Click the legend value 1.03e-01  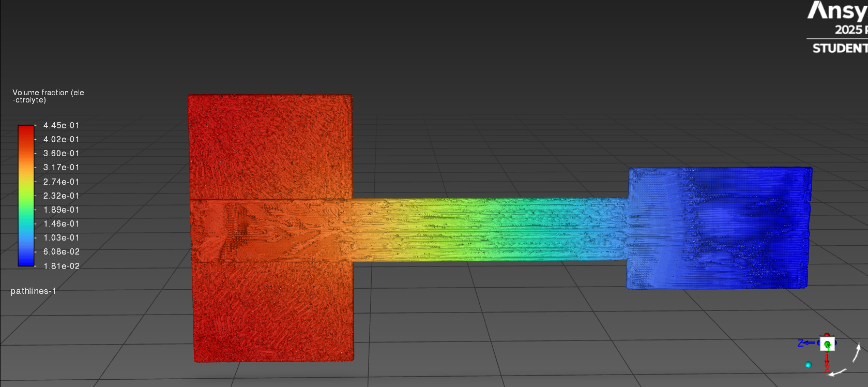pyautogui.click(x=62, y=237)
